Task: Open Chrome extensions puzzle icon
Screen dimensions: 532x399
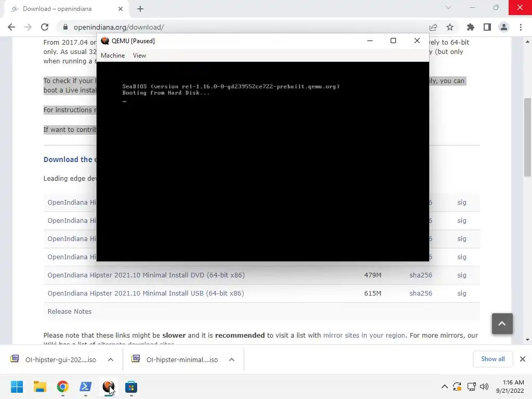Action: point(470,27)
